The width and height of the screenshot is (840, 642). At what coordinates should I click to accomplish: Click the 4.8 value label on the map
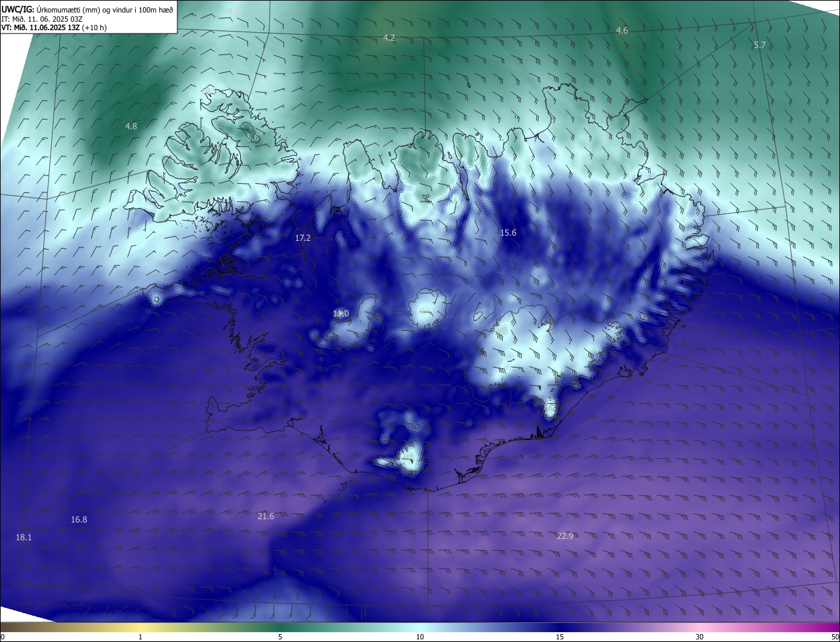point(131,125)
